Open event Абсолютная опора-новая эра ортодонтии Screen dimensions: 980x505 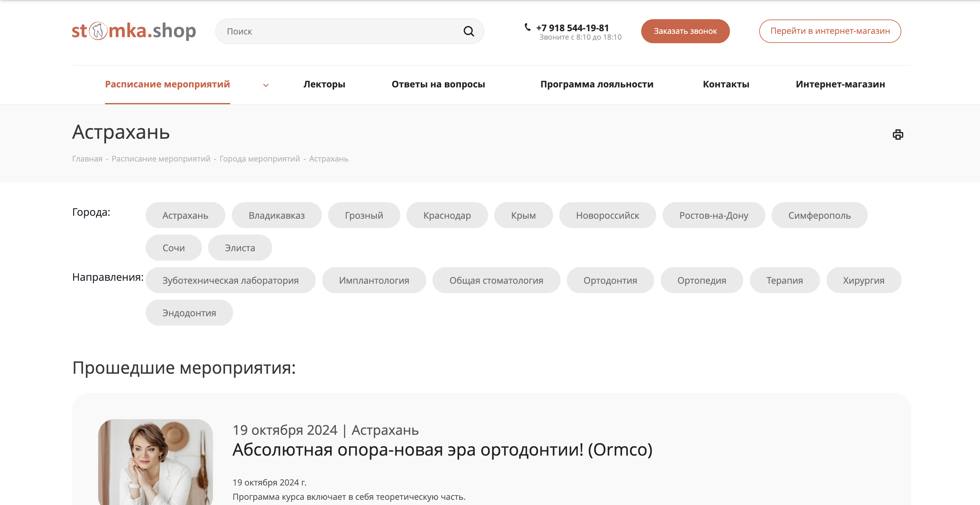(443, 449)
